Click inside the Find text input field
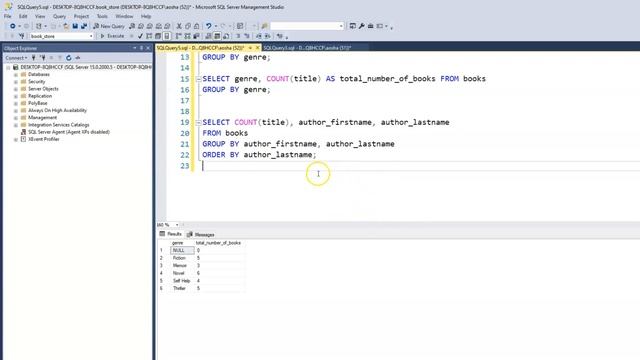Image resolution: width=640 pixels, height=360 pixels. (x=304, y=26)
